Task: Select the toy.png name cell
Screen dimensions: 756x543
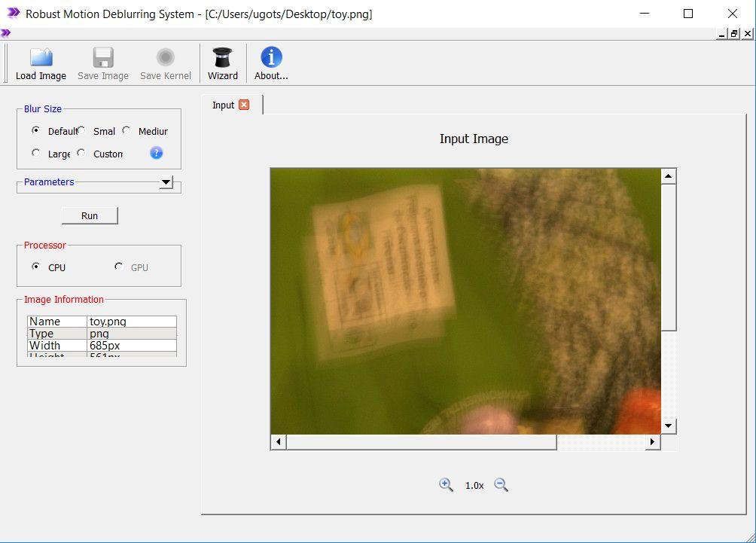Action: click(132, 322)
